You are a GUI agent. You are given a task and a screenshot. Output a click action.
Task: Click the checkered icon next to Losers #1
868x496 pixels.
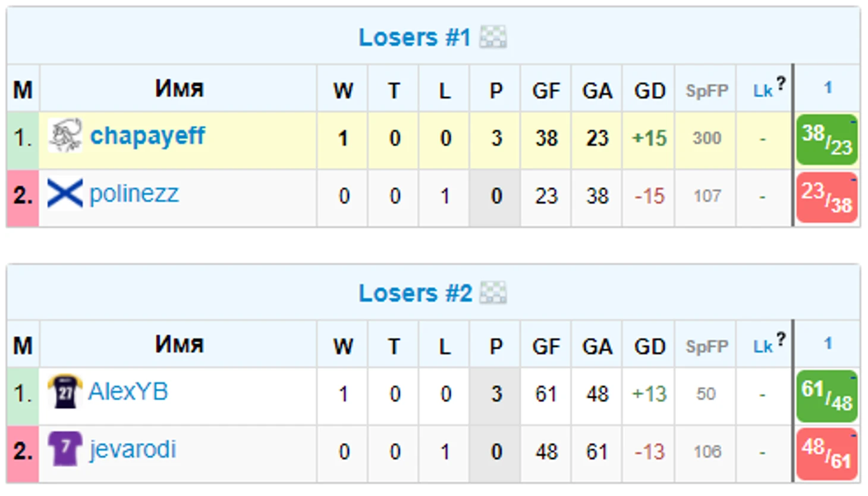(x=493, y=37)
